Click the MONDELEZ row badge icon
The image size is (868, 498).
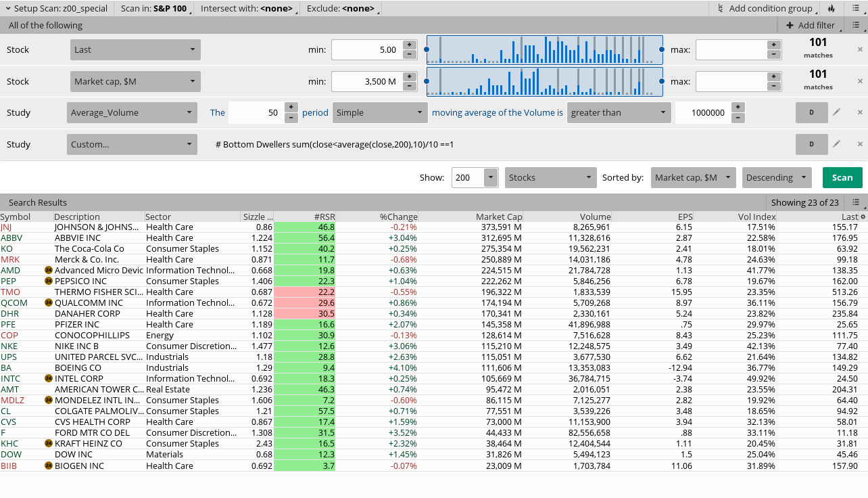tap(49, 400)
